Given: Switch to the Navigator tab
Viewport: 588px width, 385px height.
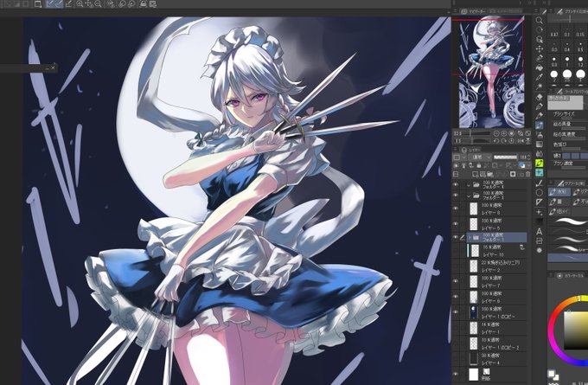Looking at the screenshot, I should click(473, 11).
